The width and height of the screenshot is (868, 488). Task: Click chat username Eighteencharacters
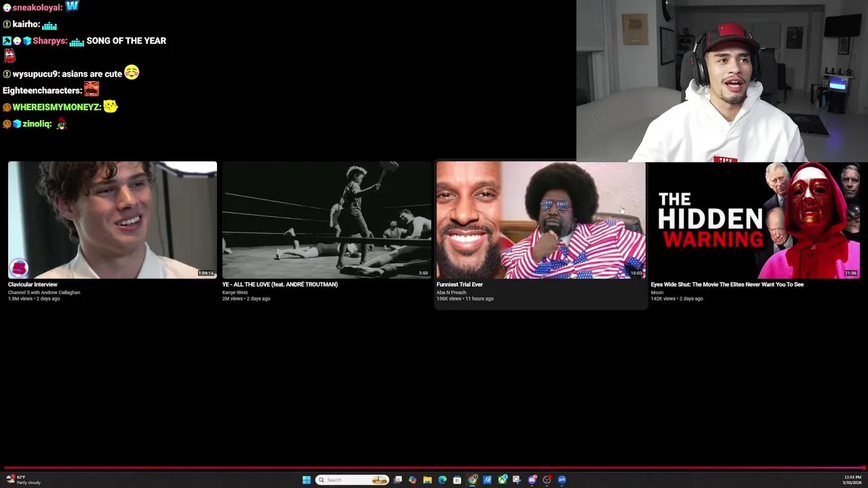point(42,90)
